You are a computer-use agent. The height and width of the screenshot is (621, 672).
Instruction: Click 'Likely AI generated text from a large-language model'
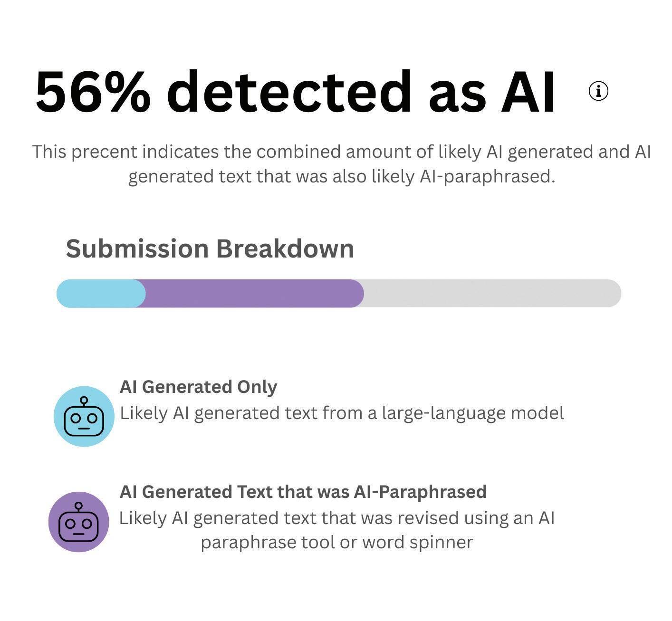click(342, 413)
